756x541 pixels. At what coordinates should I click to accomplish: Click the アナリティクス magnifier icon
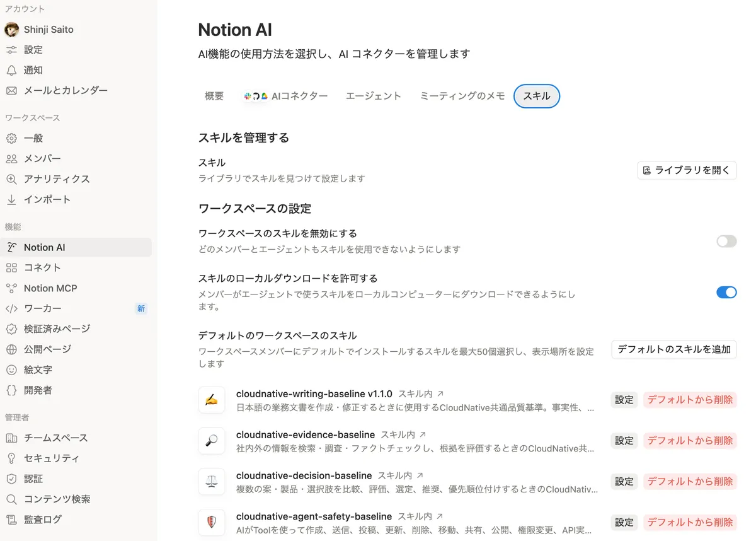11,179
